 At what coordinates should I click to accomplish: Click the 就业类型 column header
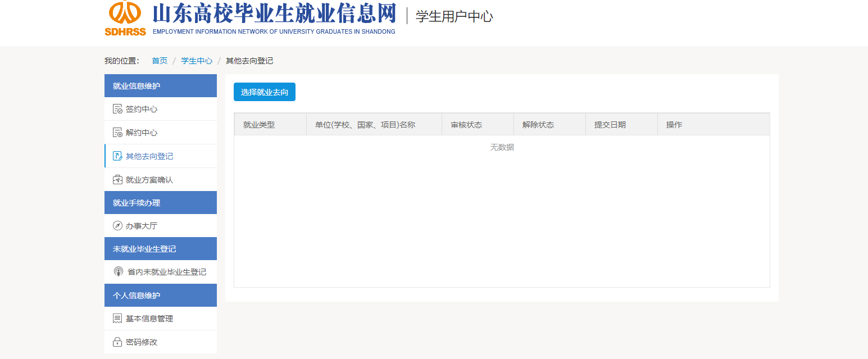coord(259,125)
